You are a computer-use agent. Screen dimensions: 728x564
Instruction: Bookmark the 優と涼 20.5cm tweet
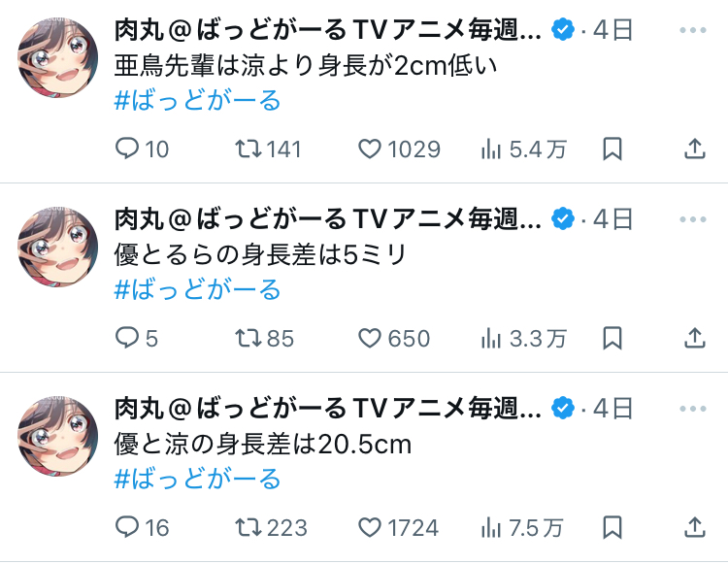coord(612,528)
